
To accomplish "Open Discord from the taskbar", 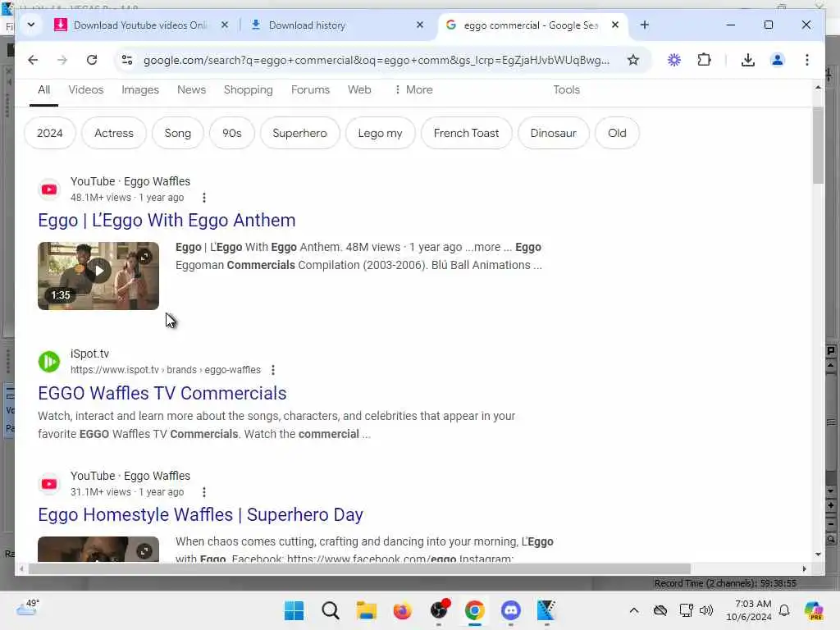I will [x=510, y=610].
